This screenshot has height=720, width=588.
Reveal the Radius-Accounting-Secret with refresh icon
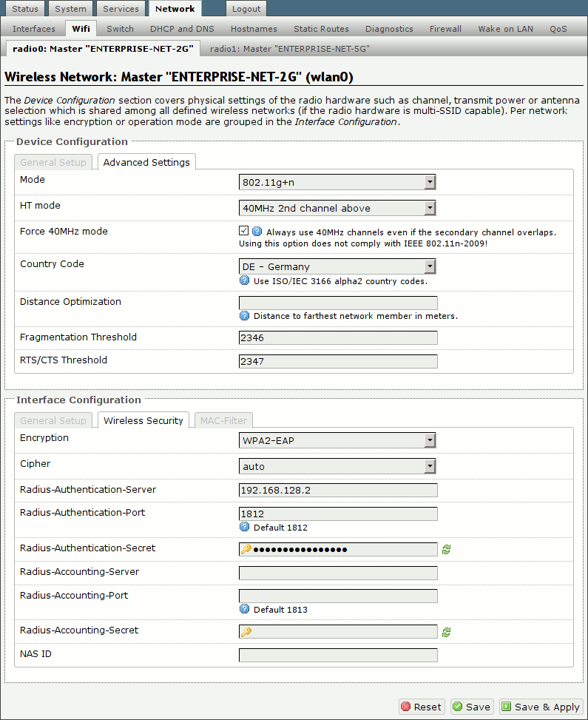click(x=446, y=632)
